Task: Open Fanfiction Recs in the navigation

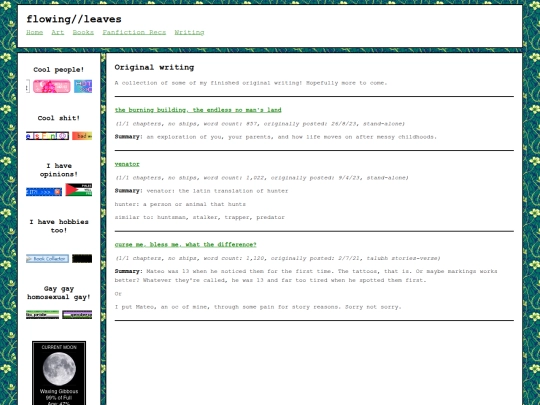Action: [134, 32]
